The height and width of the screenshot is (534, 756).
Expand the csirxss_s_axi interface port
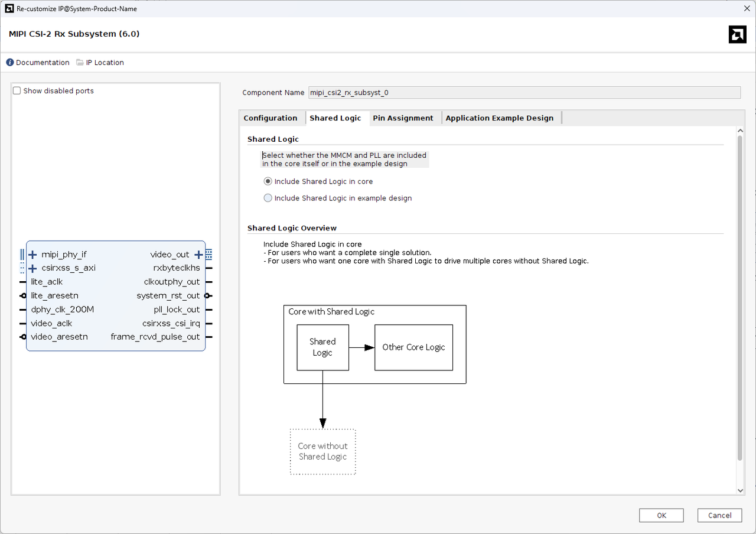click(x=32, y=268)
